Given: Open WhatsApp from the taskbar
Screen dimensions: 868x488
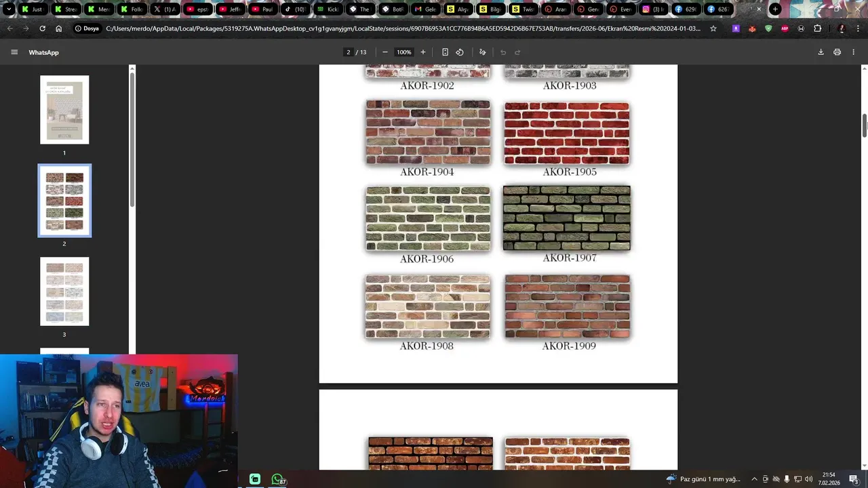Looking at the screenshot, I should point(277,479).
